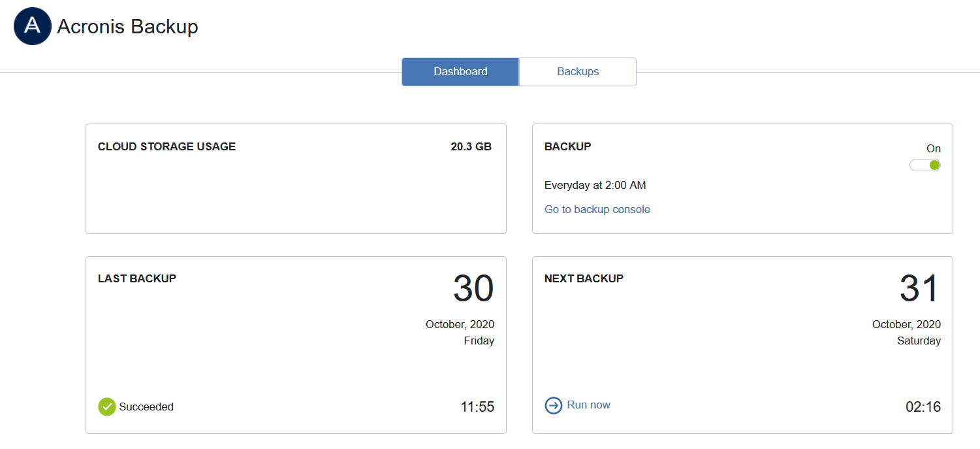Open the Cloud Storage Usage panel

pyautogui.click(x=296, y=178)
